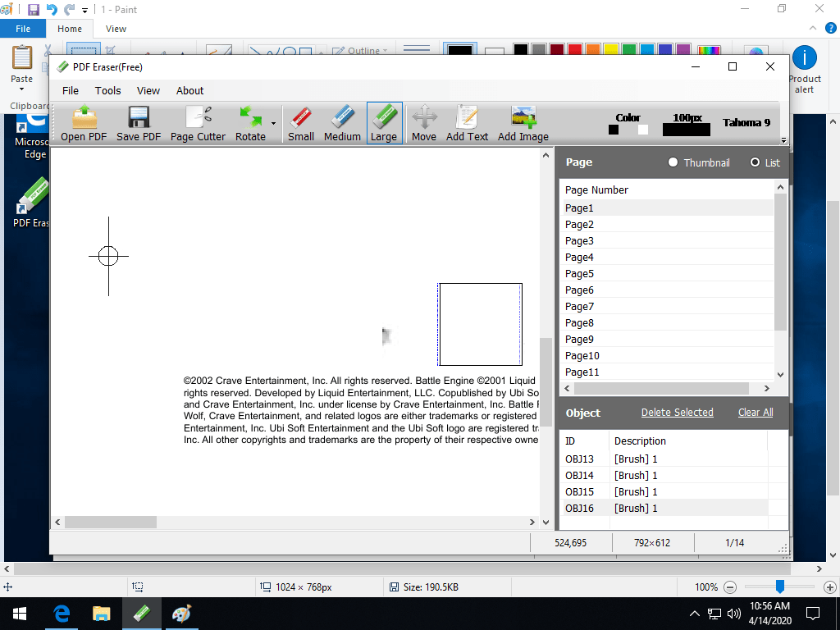Choose the Medium eraser
840x630 pixels.
pyautogui.click(x=342, y=123)
